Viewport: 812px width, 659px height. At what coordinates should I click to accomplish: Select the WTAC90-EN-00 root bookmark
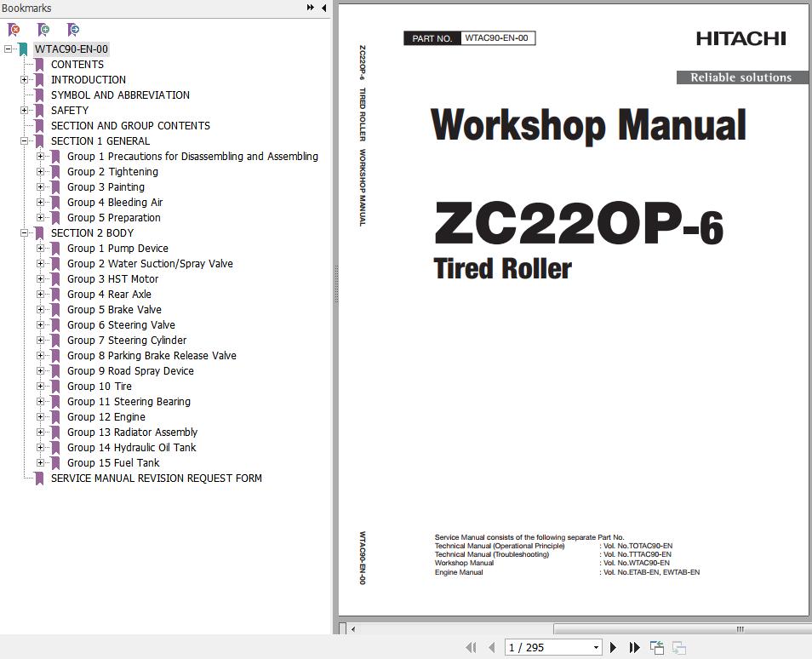point(71,49)
